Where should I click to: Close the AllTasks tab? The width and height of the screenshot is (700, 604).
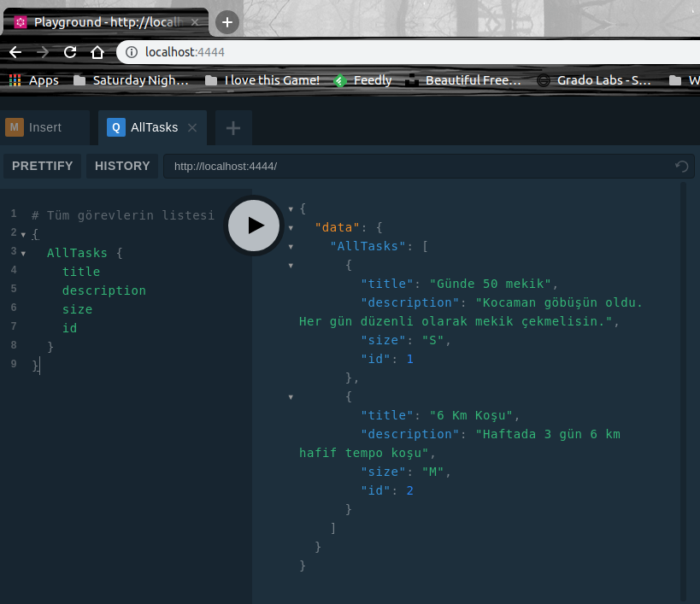point(192,128)
